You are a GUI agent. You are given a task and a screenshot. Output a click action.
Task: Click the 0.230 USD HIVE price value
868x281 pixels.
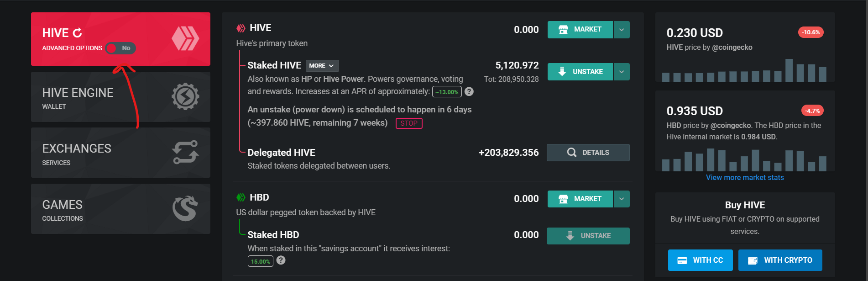695,33
